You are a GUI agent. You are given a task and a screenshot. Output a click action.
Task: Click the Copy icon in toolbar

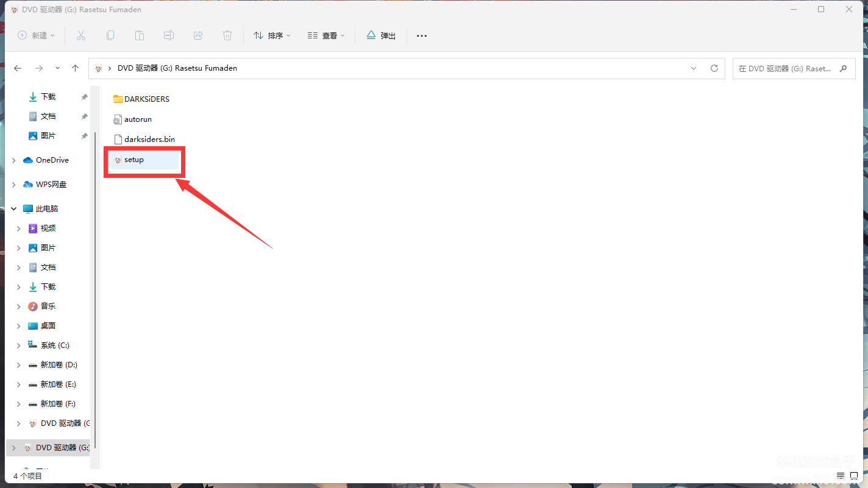coord(110,35)
